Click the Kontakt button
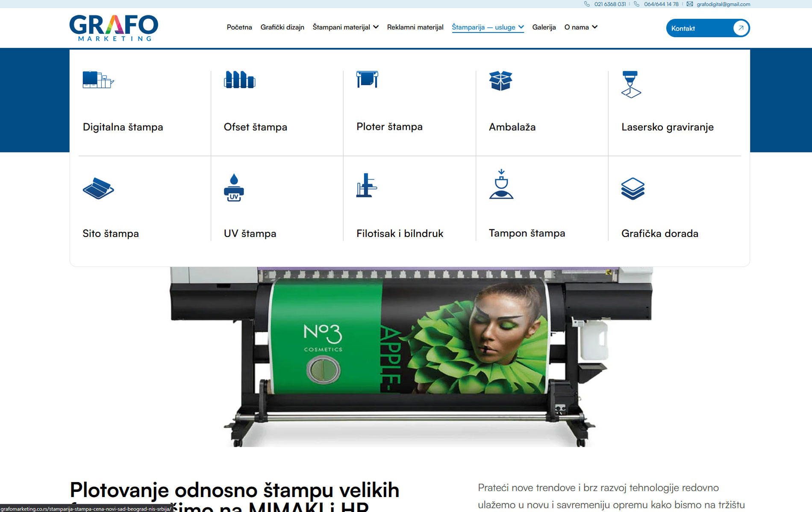 tap(708, 28)
